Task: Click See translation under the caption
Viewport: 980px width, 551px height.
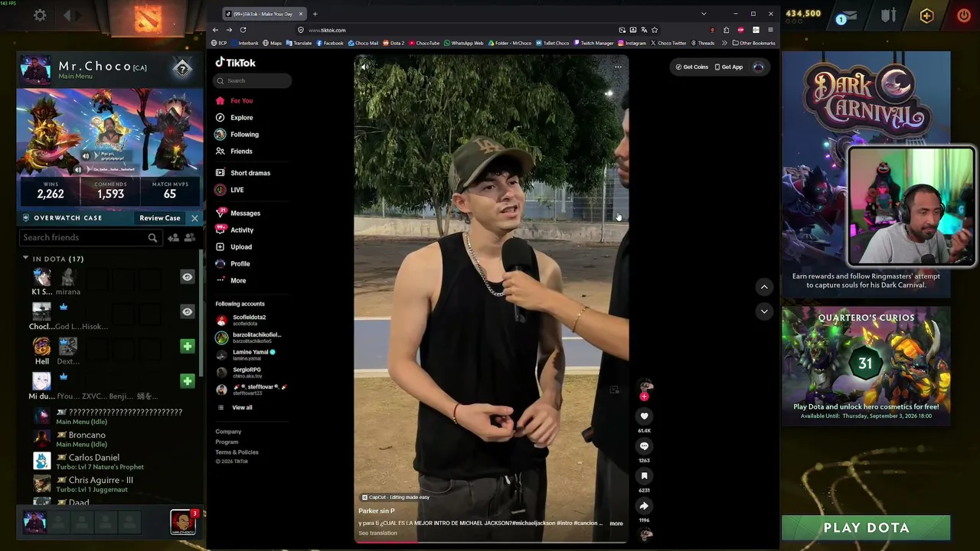Action: coord(377,533)
